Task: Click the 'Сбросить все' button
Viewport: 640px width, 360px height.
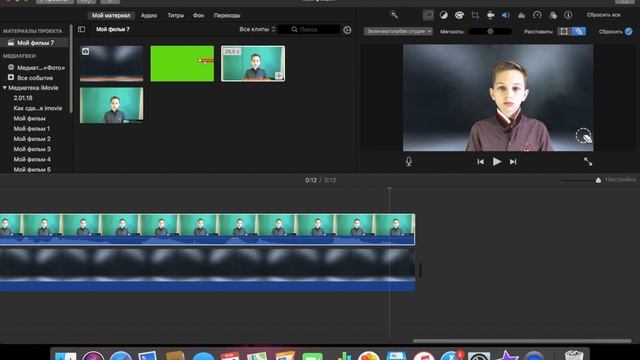Action: [604, 15]
